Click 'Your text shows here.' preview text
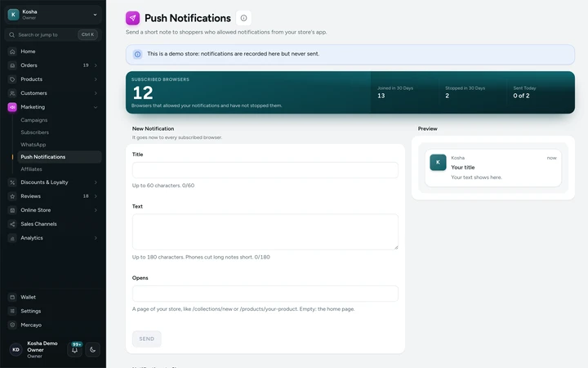Image resolution: width=588 pixels, height=368 pixels. [476, 177]
